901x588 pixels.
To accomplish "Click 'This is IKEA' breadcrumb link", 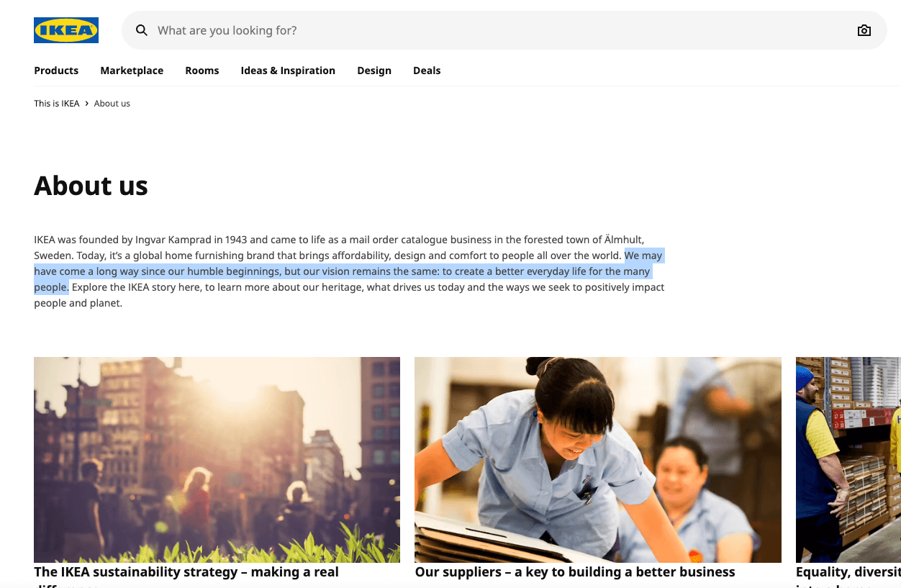I will coord(56,104).
